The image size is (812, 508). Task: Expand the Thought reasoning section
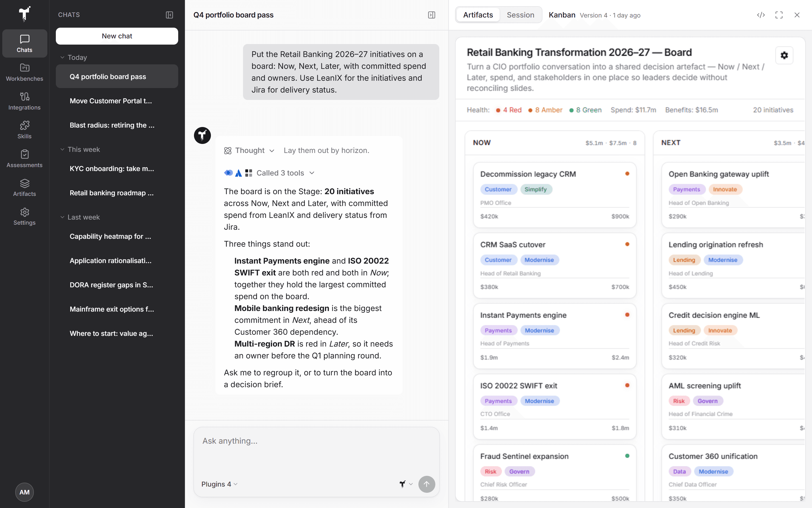coord(249,150)
